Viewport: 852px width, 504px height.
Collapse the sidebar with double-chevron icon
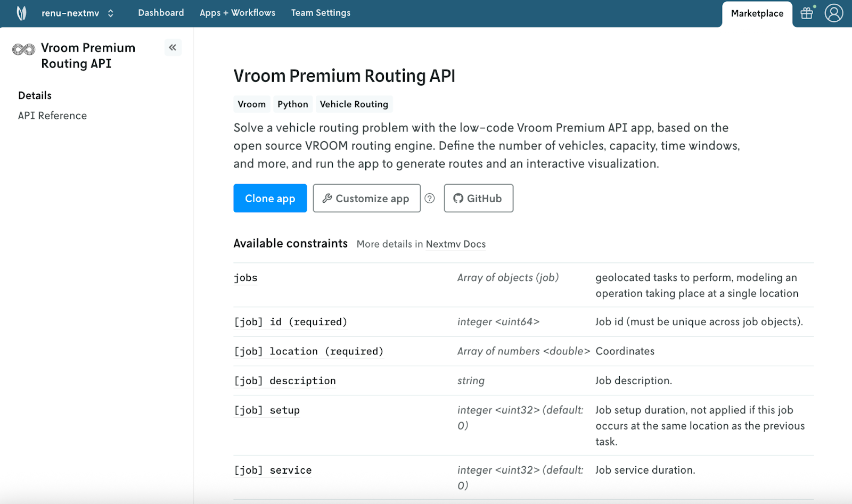(173, 47)
